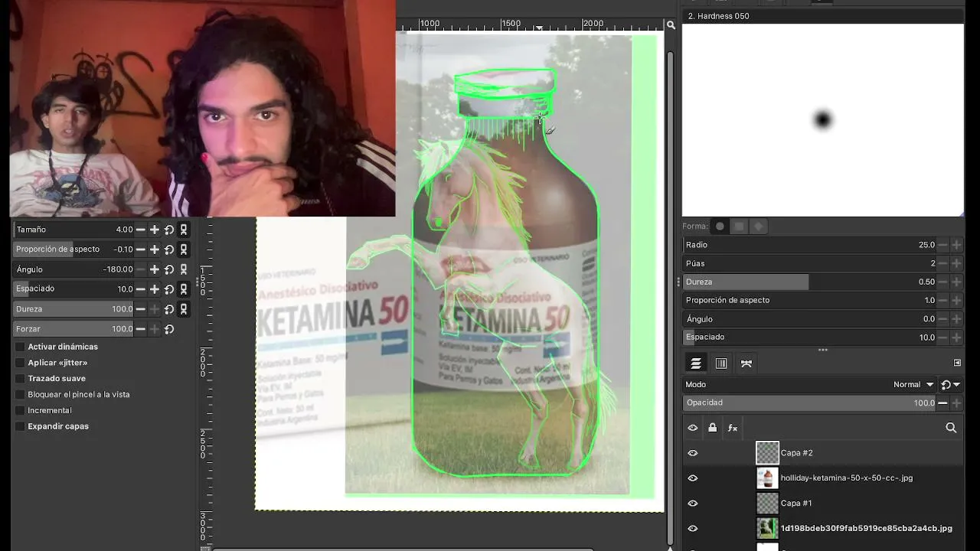Select the square brush shape
Screen dimensions: 980x551
739,227
